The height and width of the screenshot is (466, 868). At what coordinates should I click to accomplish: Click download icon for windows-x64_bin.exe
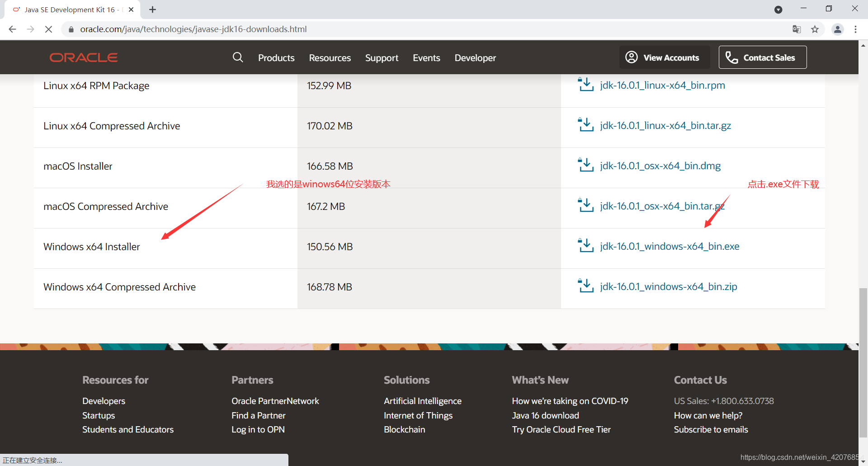coord(586,245)
